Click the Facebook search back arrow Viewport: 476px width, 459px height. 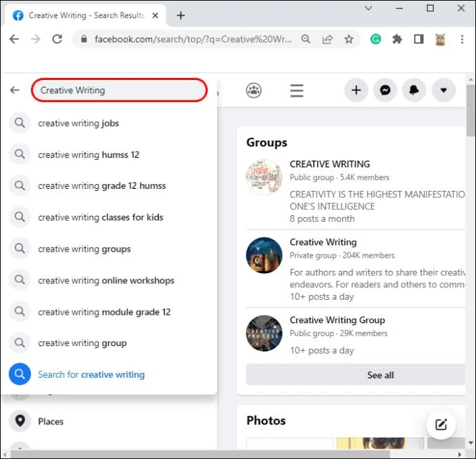click(14, 90)
